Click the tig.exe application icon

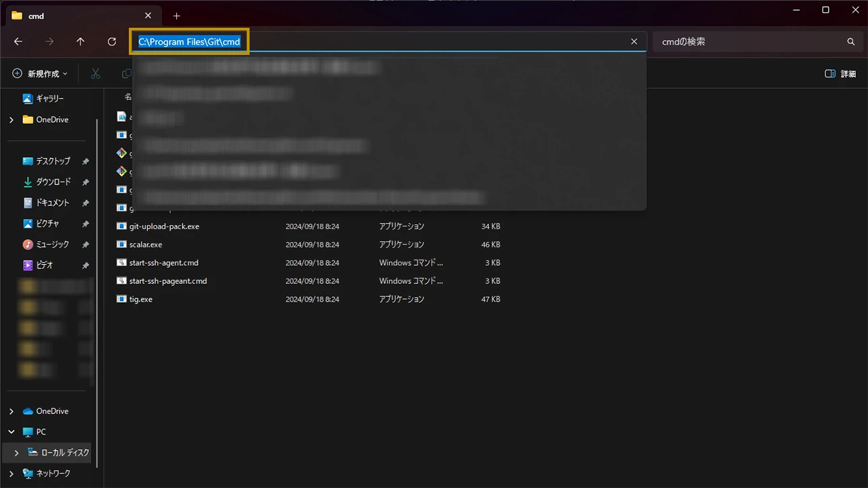tap(121, 299)
